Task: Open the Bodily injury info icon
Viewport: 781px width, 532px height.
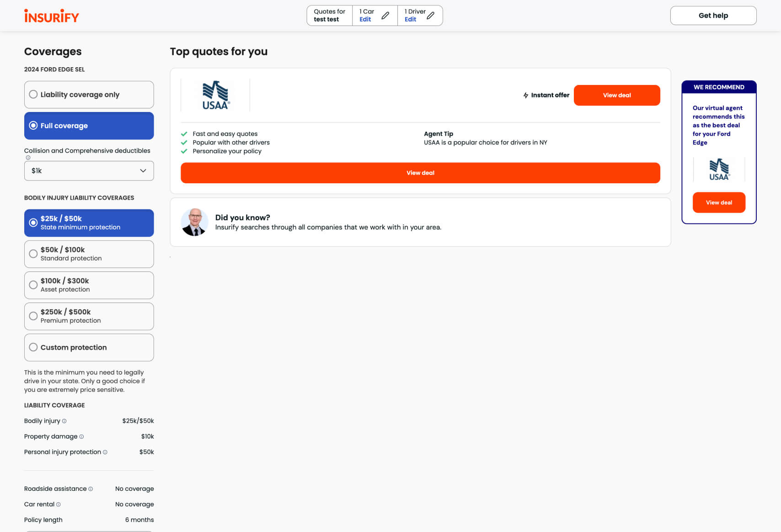Action: 64,421
